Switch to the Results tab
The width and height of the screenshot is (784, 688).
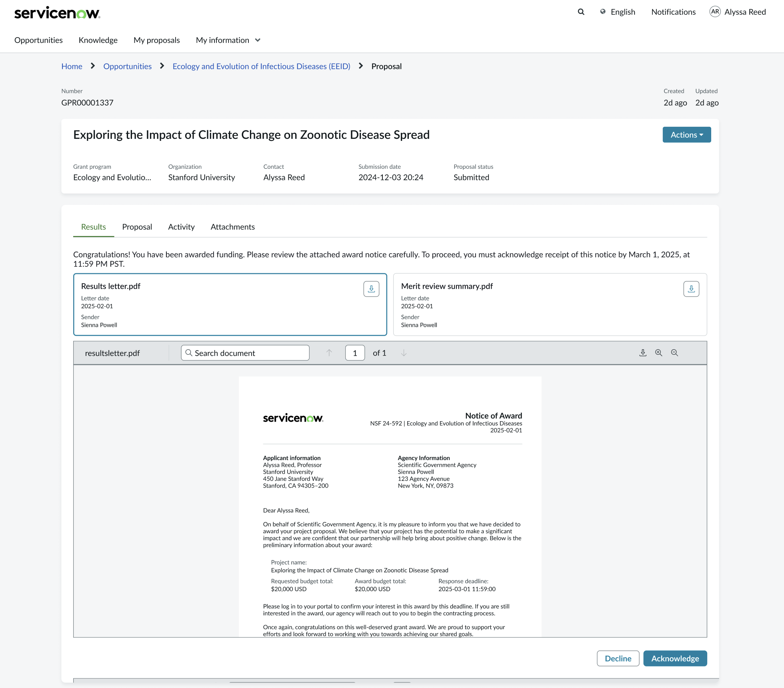pos(94,227)
